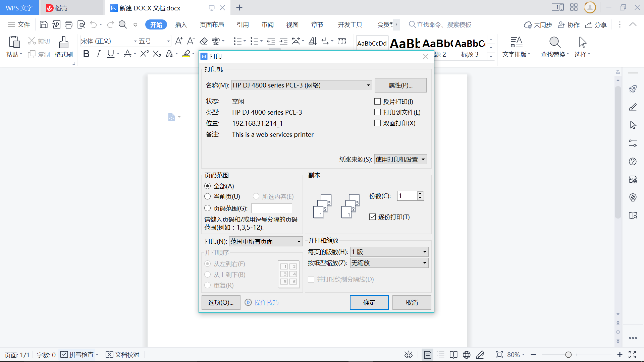This screenshot has height=362, width=644.
Task: Select the 当前页 radio button
Action: 207,196
